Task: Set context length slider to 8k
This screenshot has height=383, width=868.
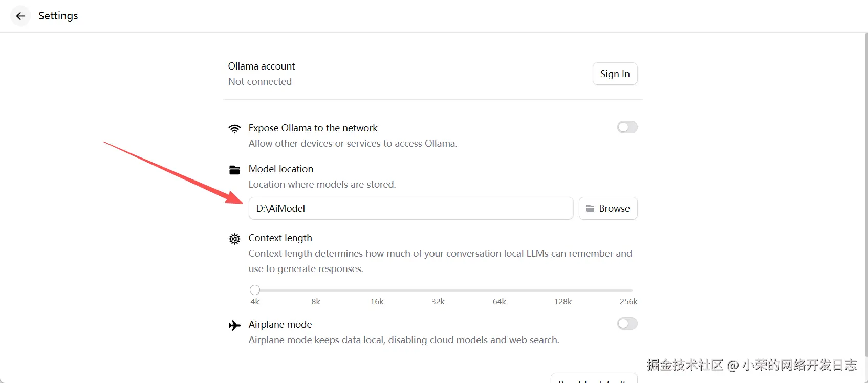Action: tap(316, 290)
